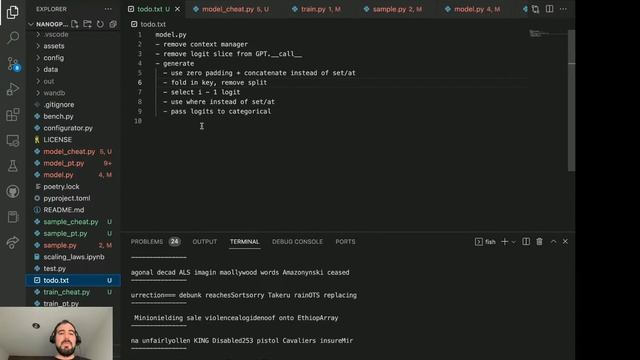Collapse all folders in Explorer
Screen dimensions: 640x360
tap(113, 24)
